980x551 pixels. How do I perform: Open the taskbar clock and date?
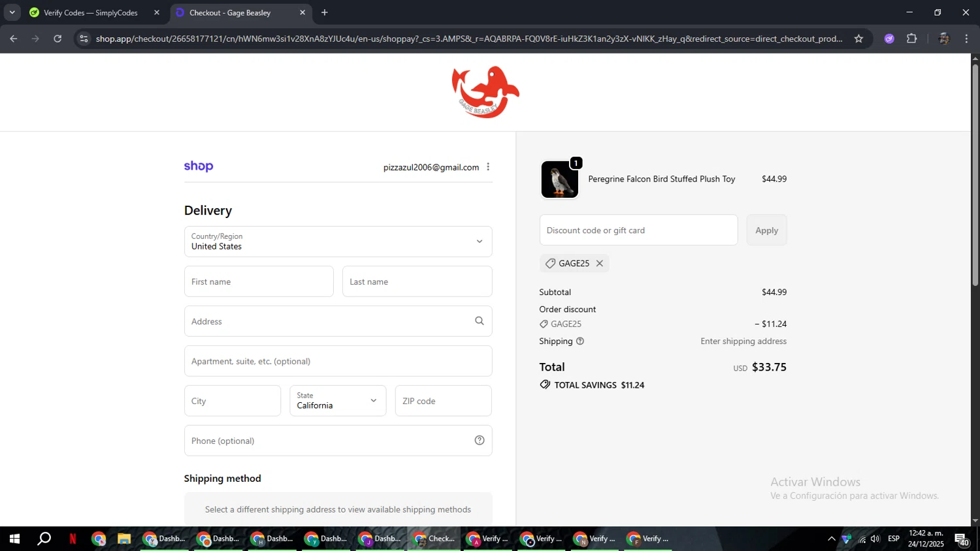pyautogui.click(x=926, y=539)
